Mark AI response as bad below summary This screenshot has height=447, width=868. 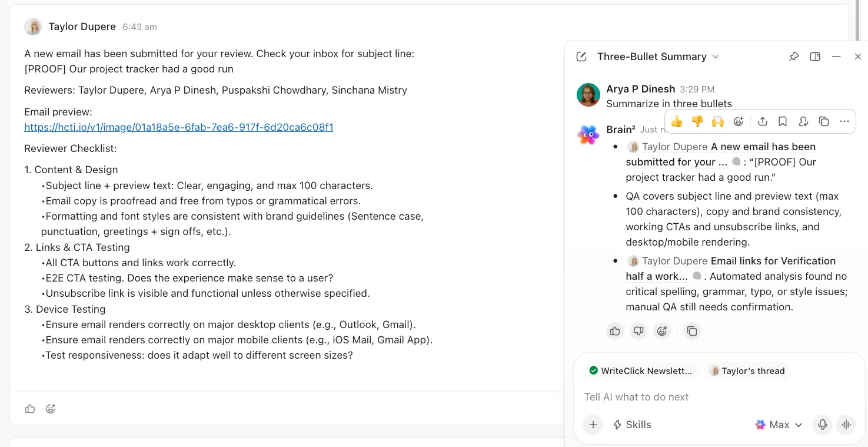coord(638,331)
